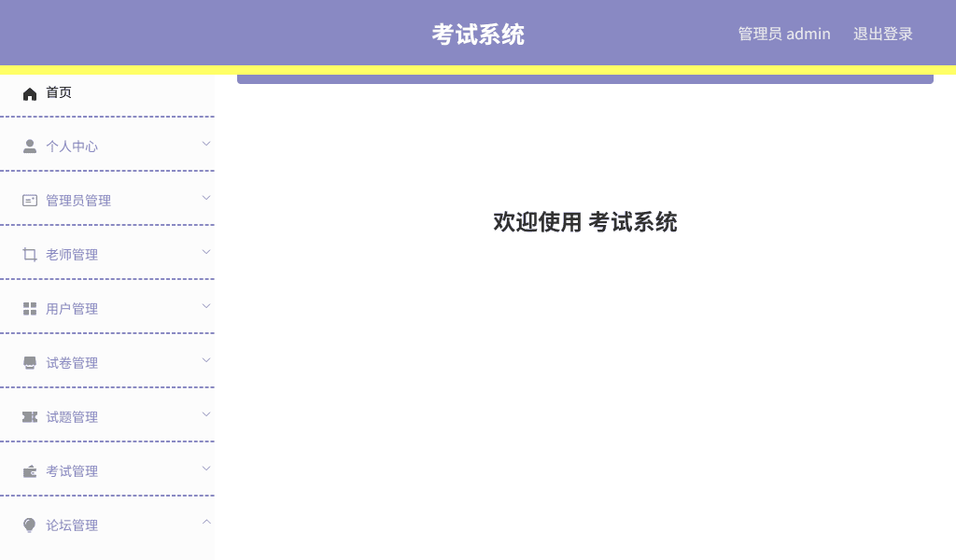Collapse the 论坛管理 section
Image resolution: width=956 pixels, height=560 pixels.
205,523
